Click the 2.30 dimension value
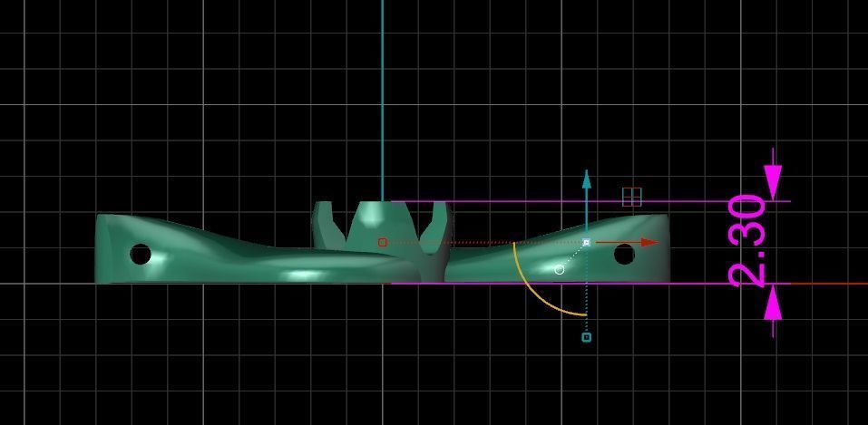Image resolution: width=868 pixels, height=425 pixels. click(x=748, y=241)
